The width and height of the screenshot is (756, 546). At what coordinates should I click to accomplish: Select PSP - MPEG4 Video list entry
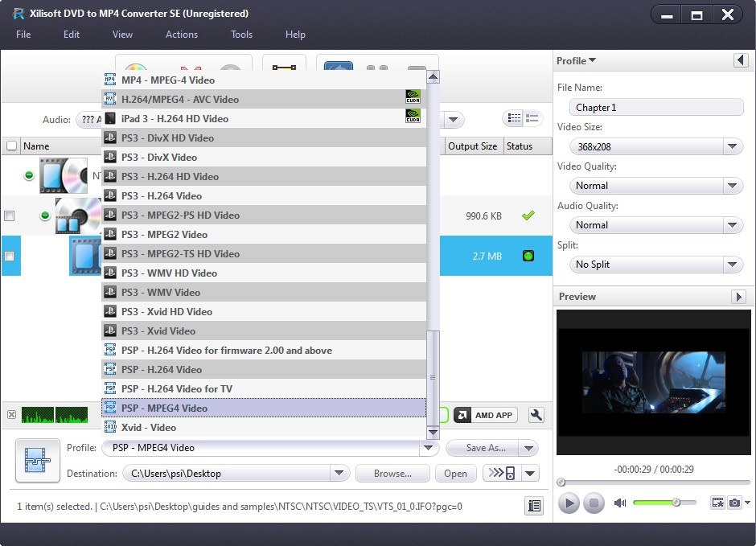[264, 408]
